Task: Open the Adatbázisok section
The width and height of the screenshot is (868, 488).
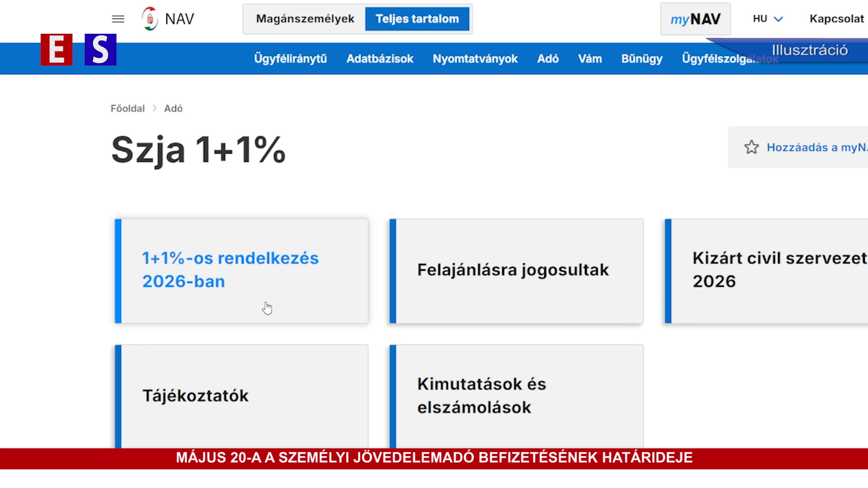Action: click(379, 58)
